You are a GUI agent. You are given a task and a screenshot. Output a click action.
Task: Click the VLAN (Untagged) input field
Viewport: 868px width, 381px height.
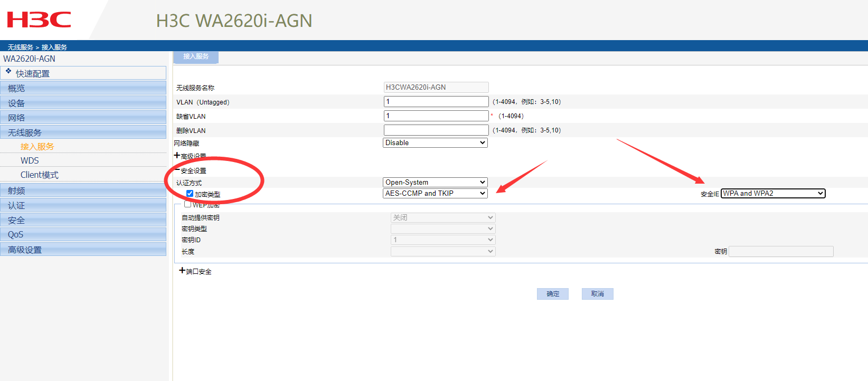tap(436, 102)
